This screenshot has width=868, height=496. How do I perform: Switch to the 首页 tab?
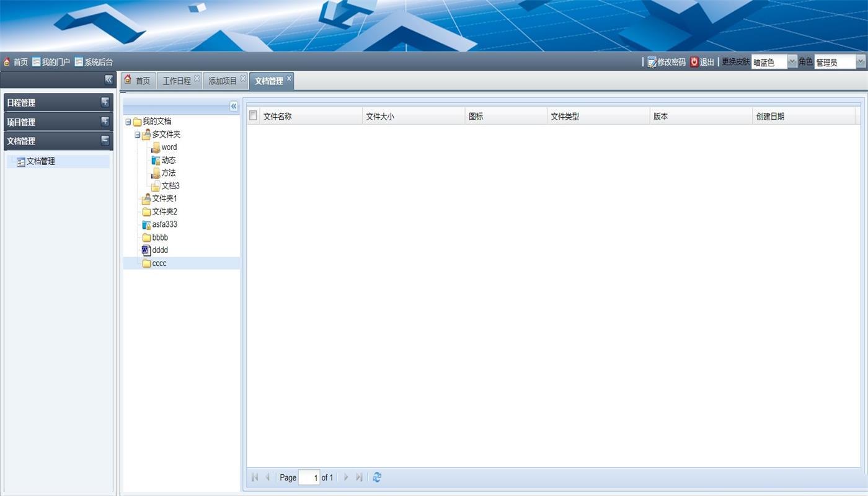[138, 81]
